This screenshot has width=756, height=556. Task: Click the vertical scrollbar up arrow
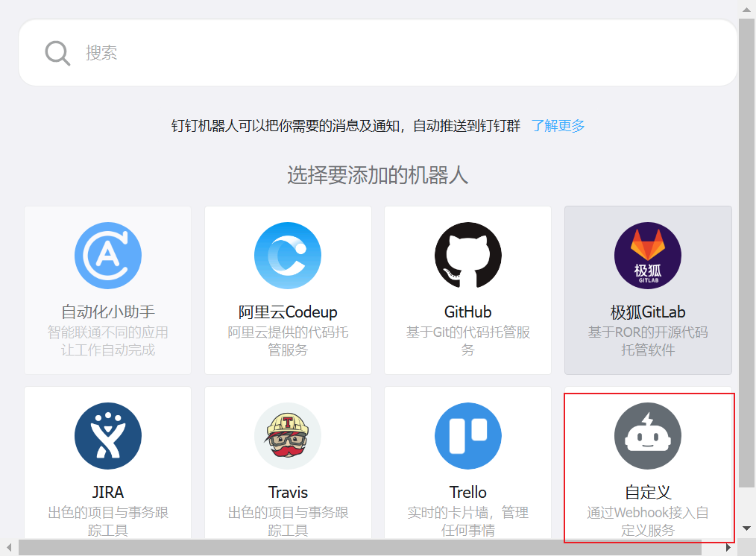pyautogui.click(x=746, y=9)
